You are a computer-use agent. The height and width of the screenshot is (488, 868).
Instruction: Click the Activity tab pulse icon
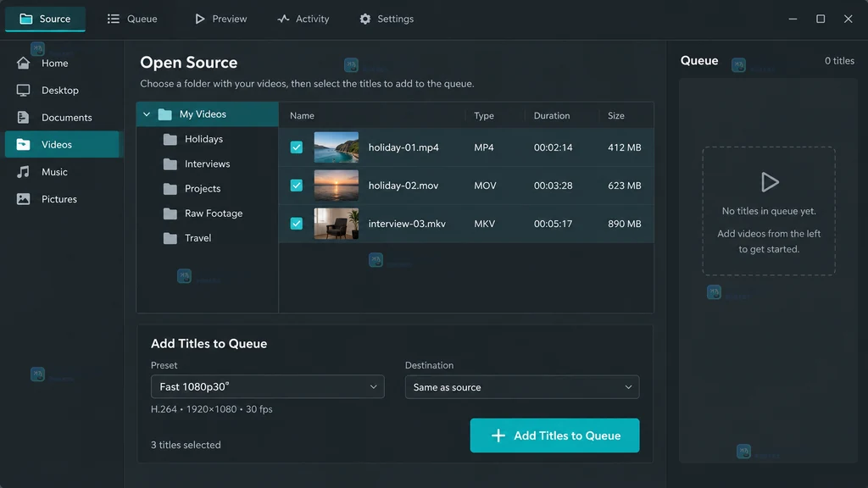[283, 19]
